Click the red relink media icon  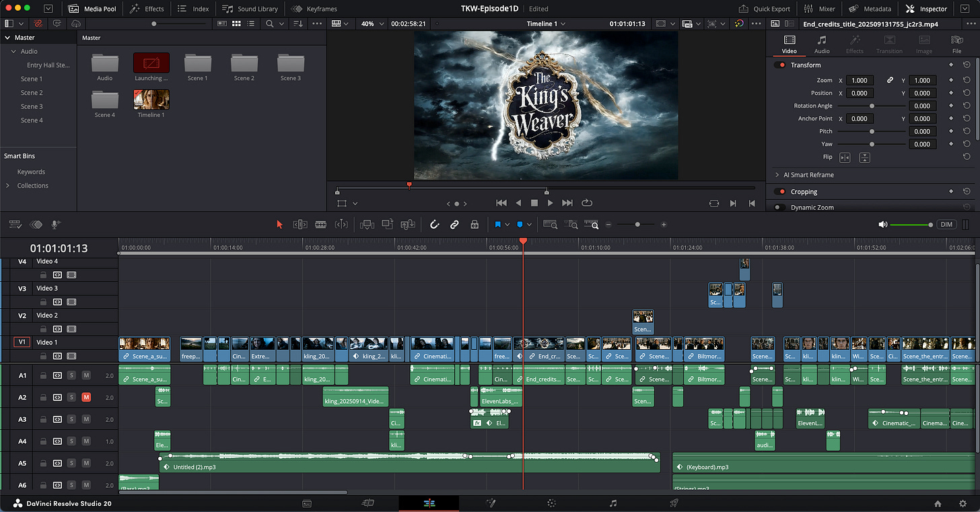39,24
